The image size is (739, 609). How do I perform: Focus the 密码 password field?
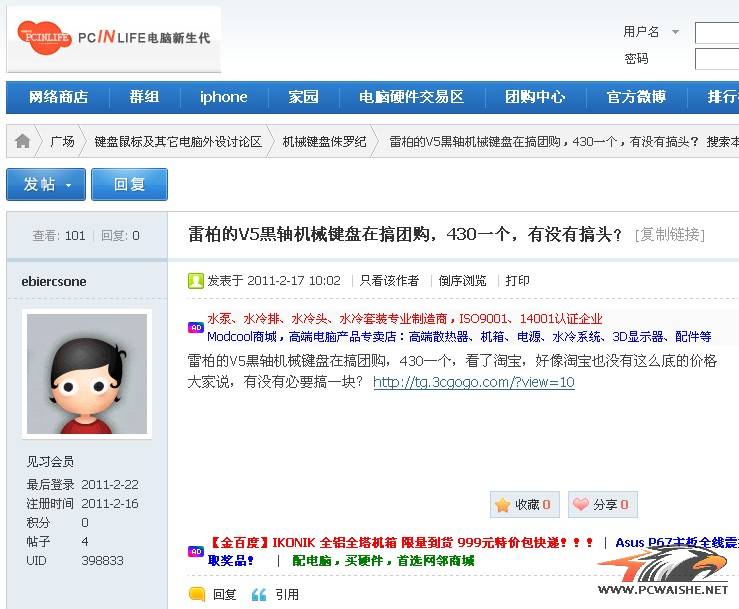717,59
